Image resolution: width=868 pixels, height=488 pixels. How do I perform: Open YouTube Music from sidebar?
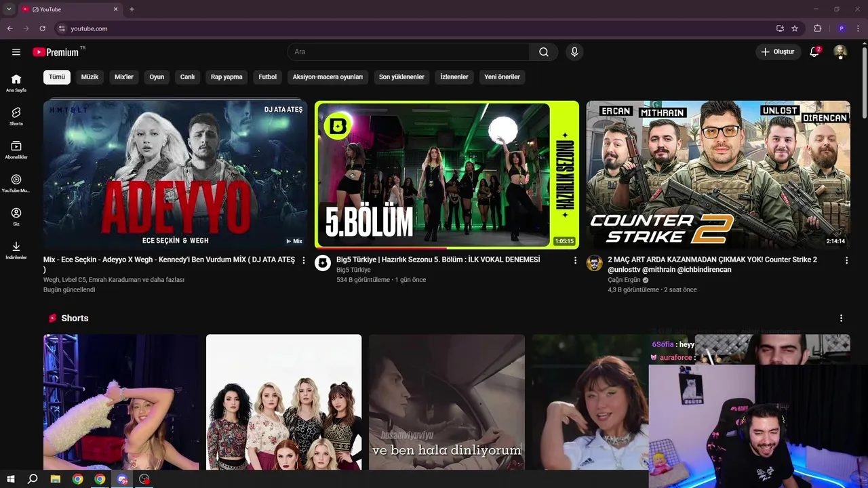pyautogui.click(x=16, y=184)
